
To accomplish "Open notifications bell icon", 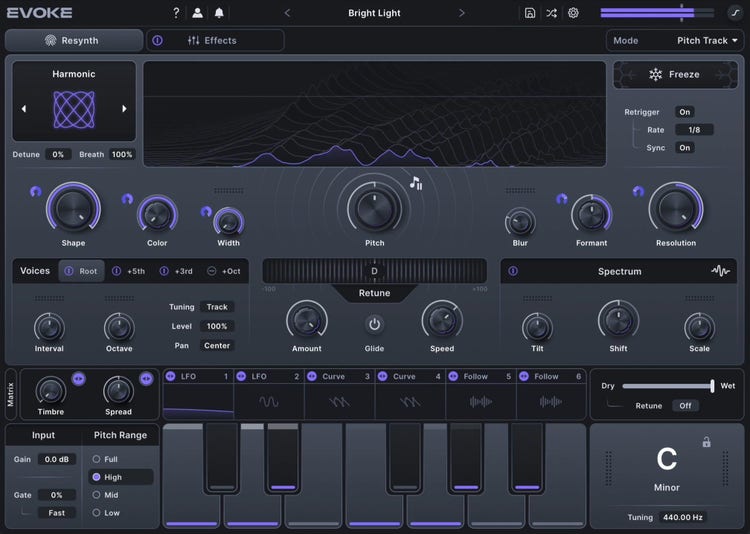I will 219,13.
